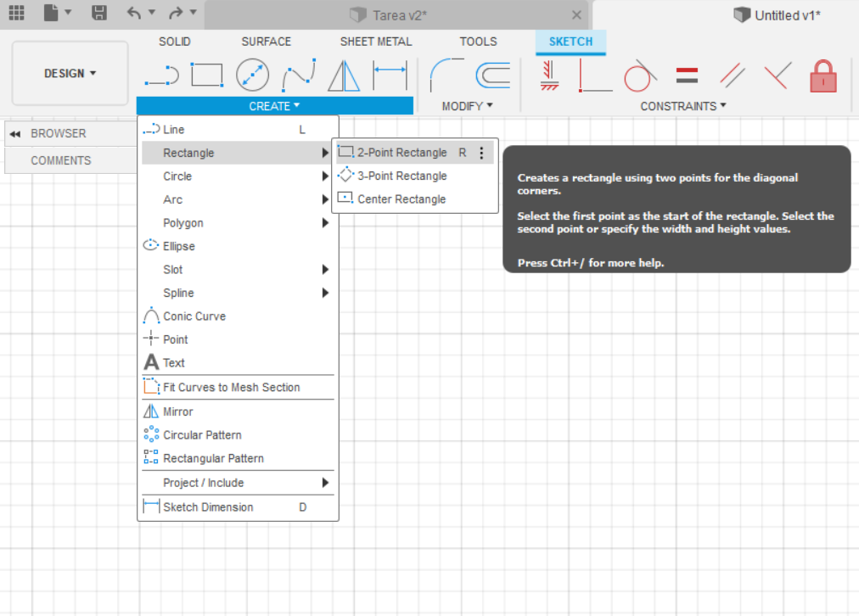Apply the Fix/Unfix lock constraint

823,75
